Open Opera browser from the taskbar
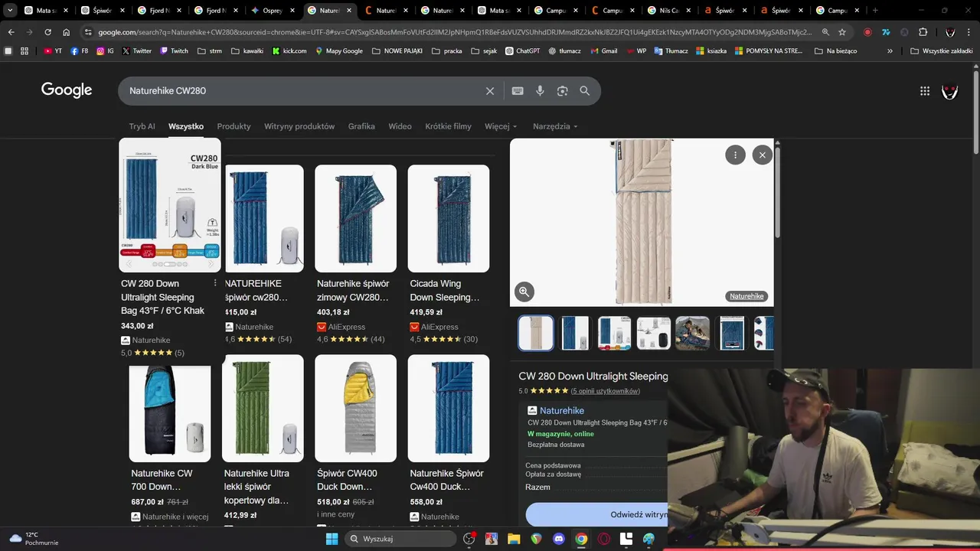980x551 pixels. click(x=604, y=539)
